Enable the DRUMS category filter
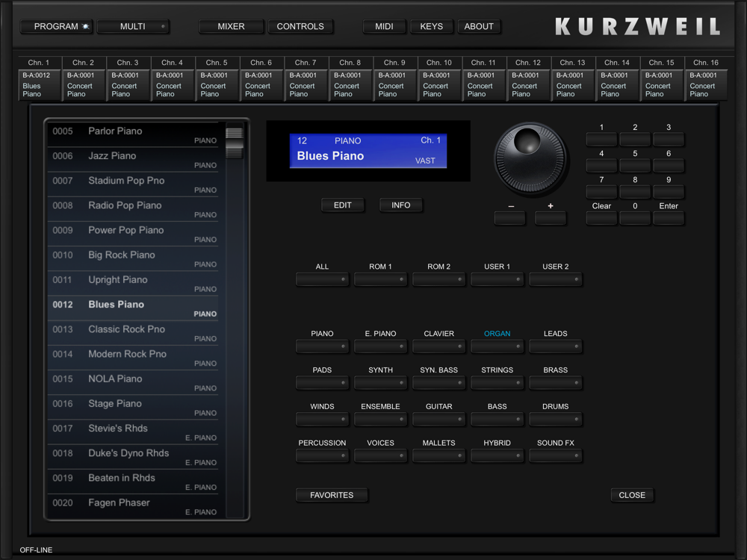The image size is (747, 560). pos(556,420)
